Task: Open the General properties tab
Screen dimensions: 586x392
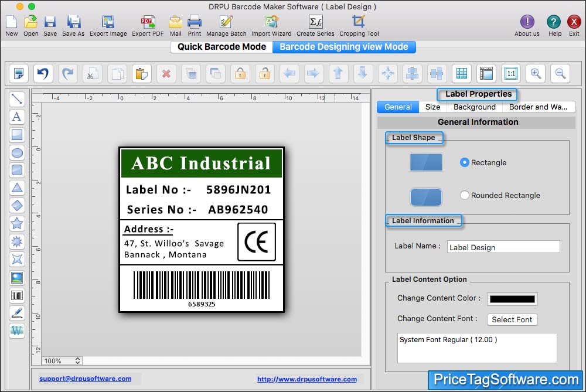Action: point(398,107)
